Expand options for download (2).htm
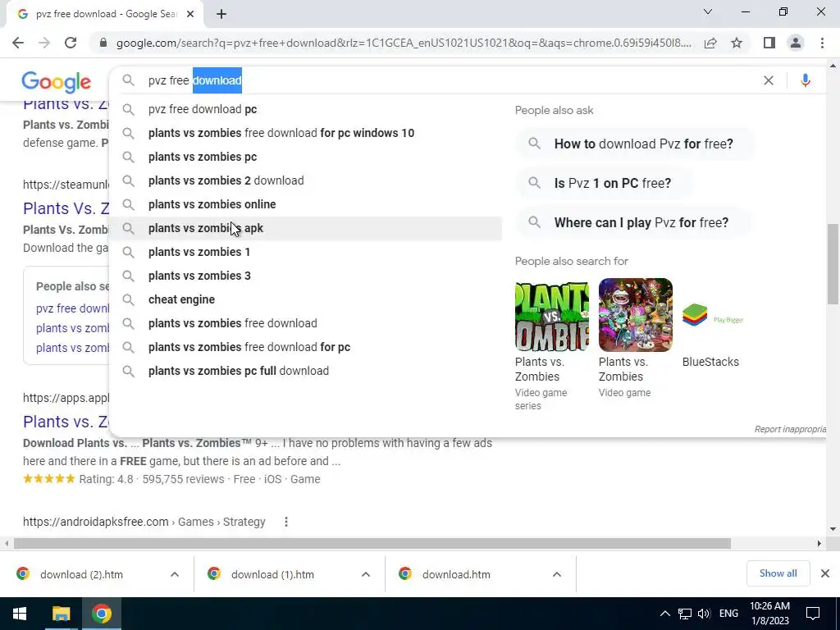 pos(174,574)
